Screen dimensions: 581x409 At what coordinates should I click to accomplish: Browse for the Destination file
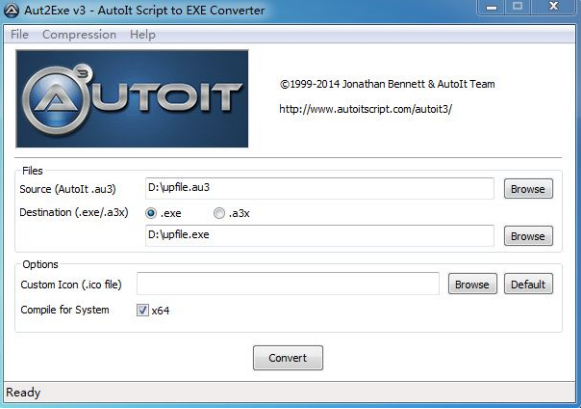[x=528, y=236]
